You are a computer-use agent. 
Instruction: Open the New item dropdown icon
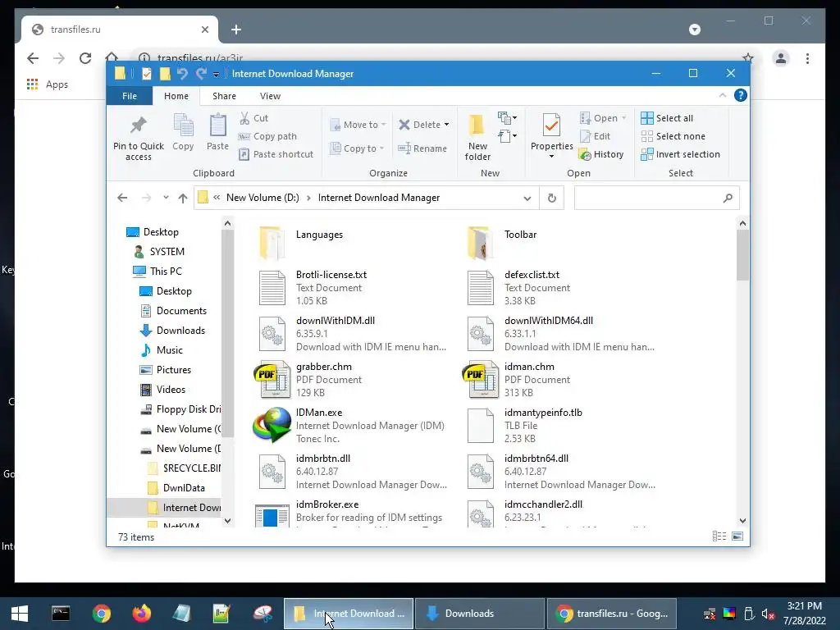tap(507, 118)
